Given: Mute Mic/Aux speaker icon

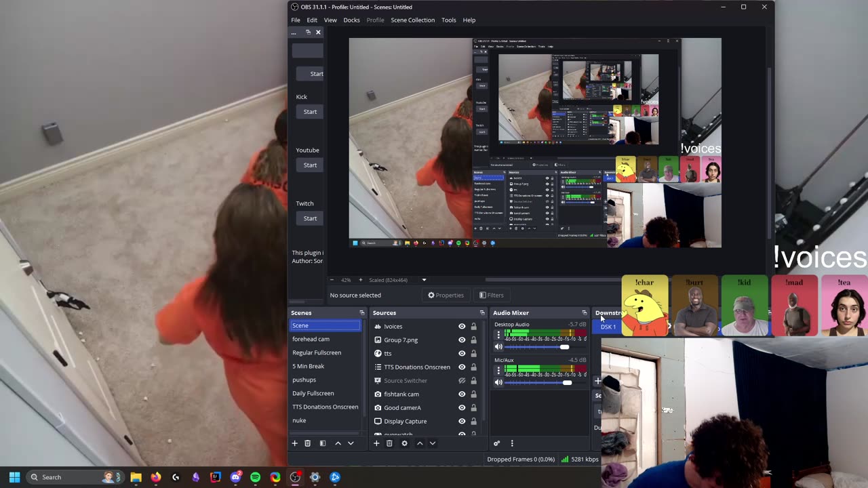Looking at the screenshot, I should click(x=498, y=382).
